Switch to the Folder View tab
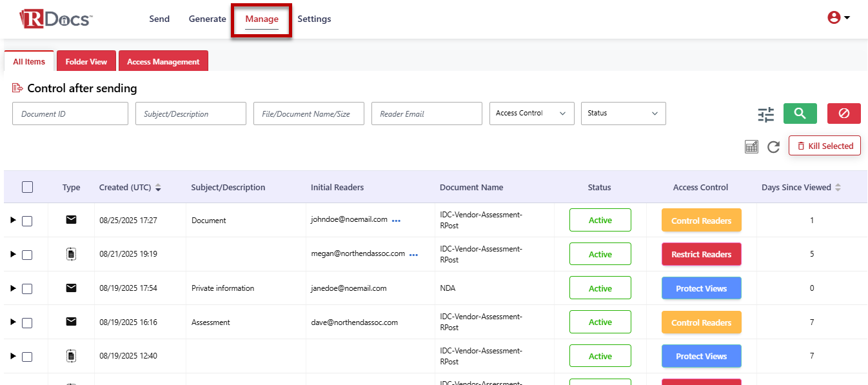The width and height of the screenshot is (868, 385). coord(86,62)
